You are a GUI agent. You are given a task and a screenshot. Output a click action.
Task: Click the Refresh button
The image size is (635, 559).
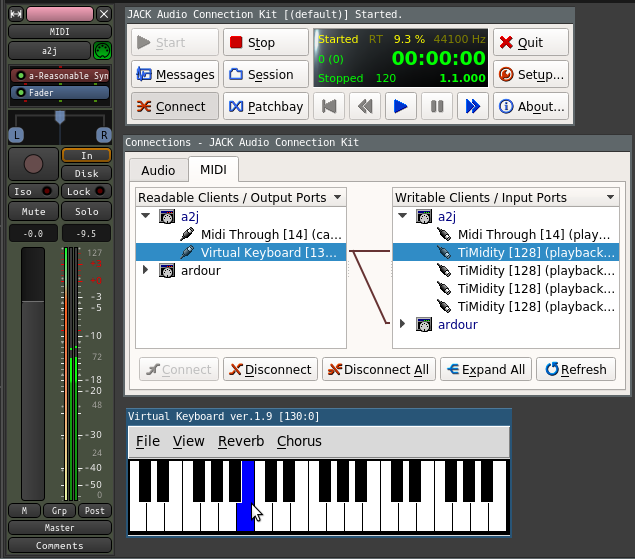tap(576, 369)
